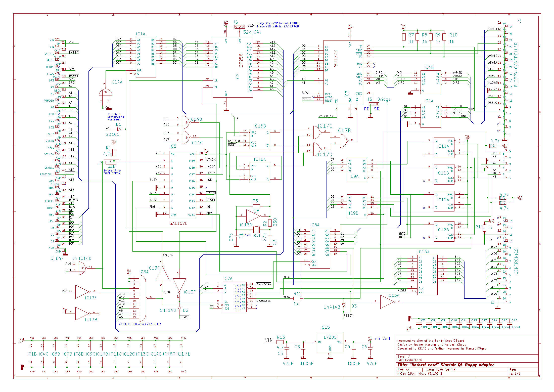This screenshot has width=554, height=392.
Task: Click the J7 32k bridge jumper
Action: [x=111, y=161]
